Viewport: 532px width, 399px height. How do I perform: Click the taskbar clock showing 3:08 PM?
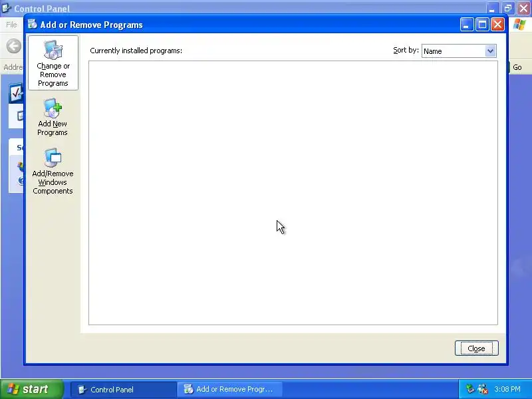[507, 389]
